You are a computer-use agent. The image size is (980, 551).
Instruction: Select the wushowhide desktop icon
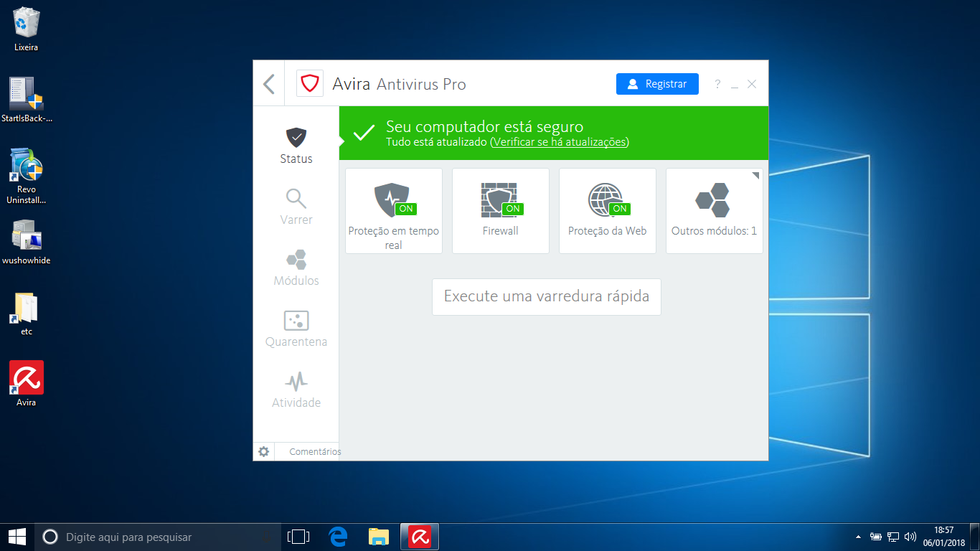(27, 242)
